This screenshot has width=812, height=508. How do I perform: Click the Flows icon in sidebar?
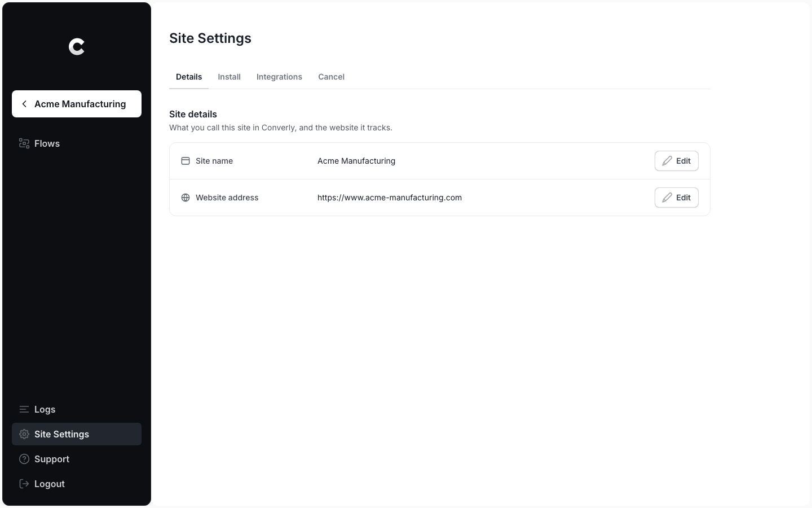(24, 143)
